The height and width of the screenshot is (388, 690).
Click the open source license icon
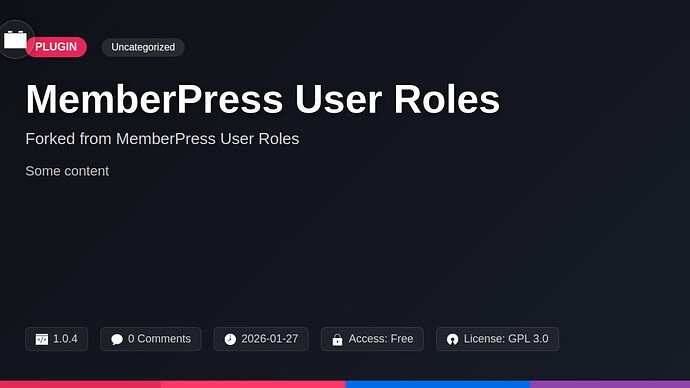[452, 339]
